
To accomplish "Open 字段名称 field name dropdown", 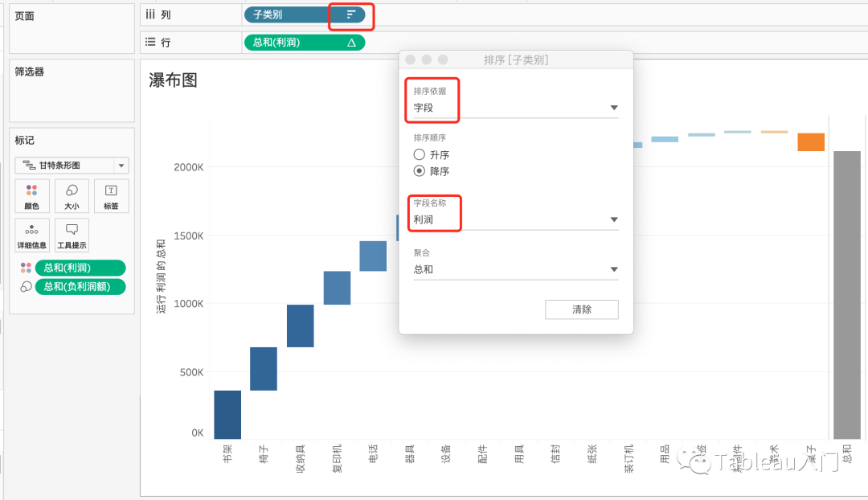I will point(515,219).
